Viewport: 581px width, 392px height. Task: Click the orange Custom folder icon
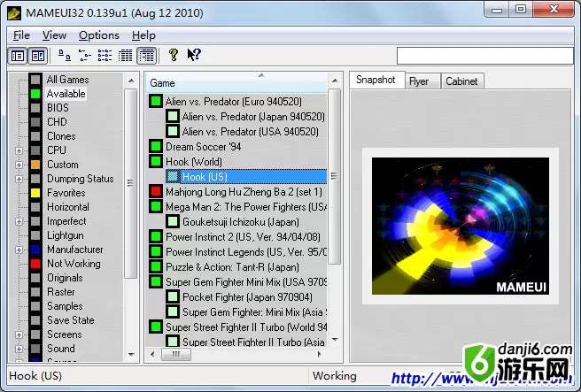[x=35, y=165]
